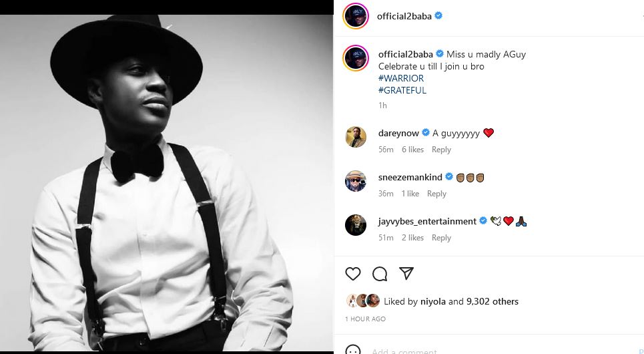Image resolution: width=644 pixels, height=354 pixels.
Task: Open the #GRATEFUL hashtag
Action: (x=402, y=90)
